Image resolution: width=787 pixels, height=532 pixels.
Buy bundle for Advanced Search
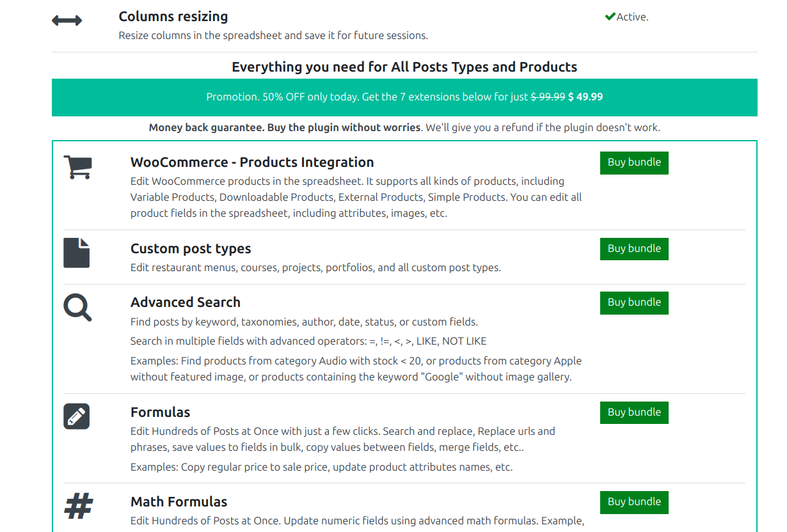click(634, 302)
